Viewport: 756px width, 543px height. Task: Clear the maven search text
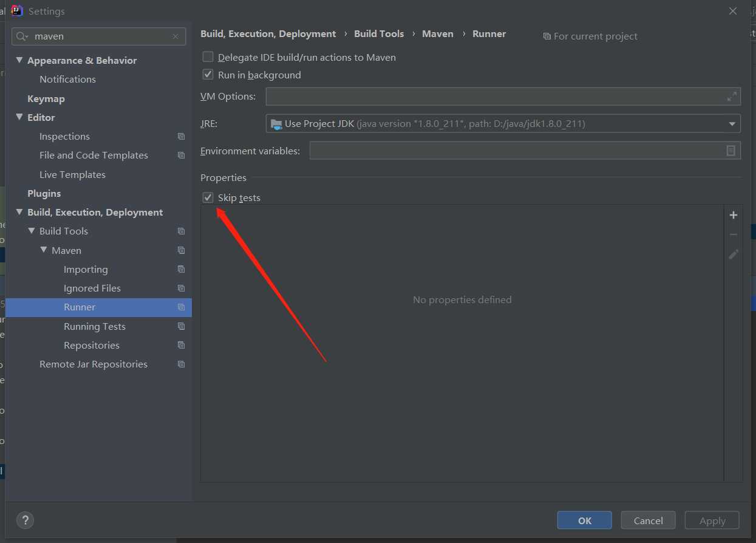point(175,36)
